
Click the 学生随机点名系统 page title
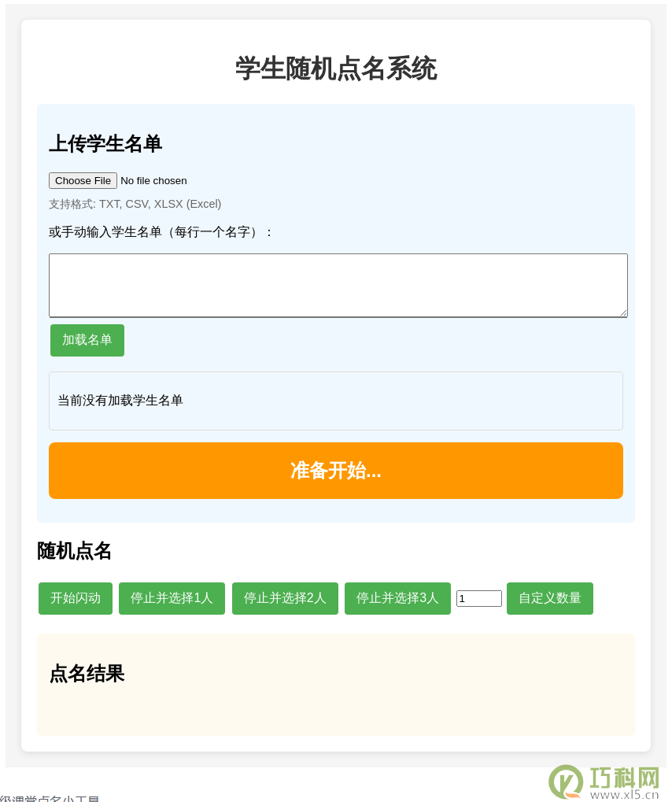coord(336,68)
